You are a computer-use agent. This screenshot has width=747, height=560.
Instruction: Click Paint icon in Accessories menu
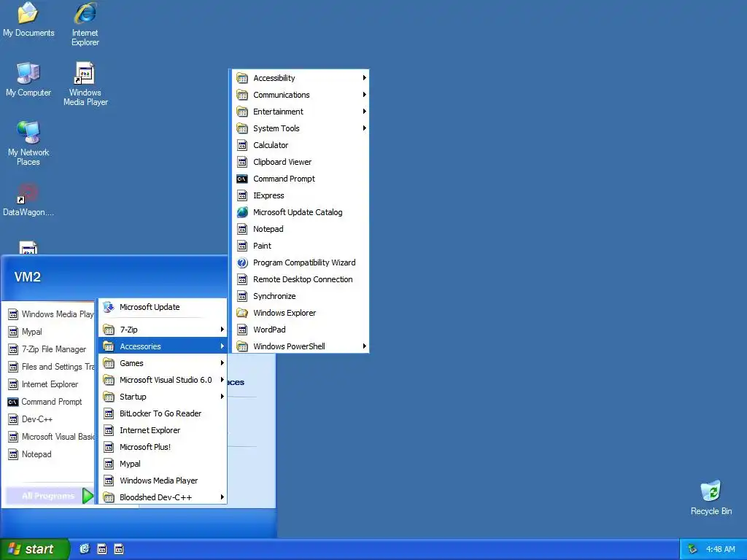(242, 246)
